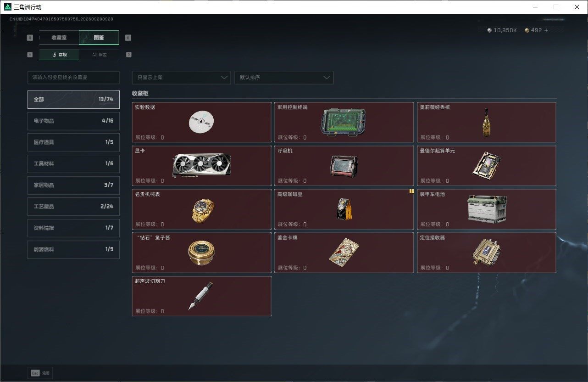Switch to the 图鉴 tab
Image resolution: width=588 pixels, height=382 pixels.
[x=99, y=38]
